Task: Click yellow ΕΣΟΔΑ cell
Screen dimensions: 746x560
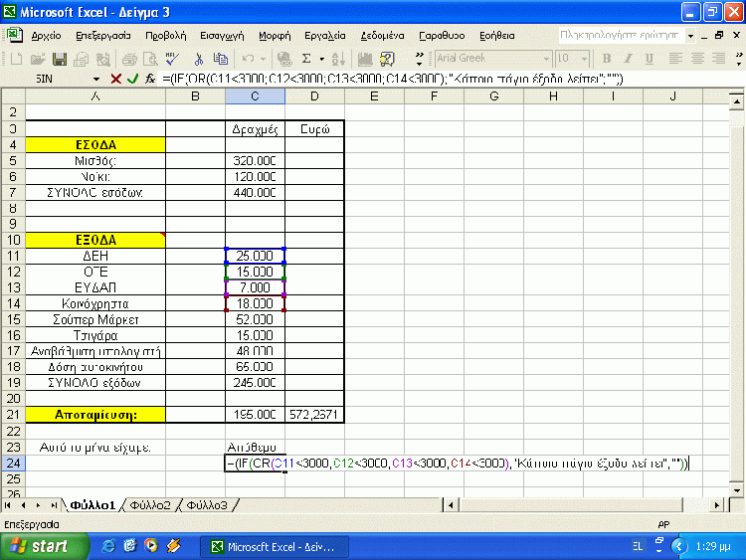Action: click(95, 144)
